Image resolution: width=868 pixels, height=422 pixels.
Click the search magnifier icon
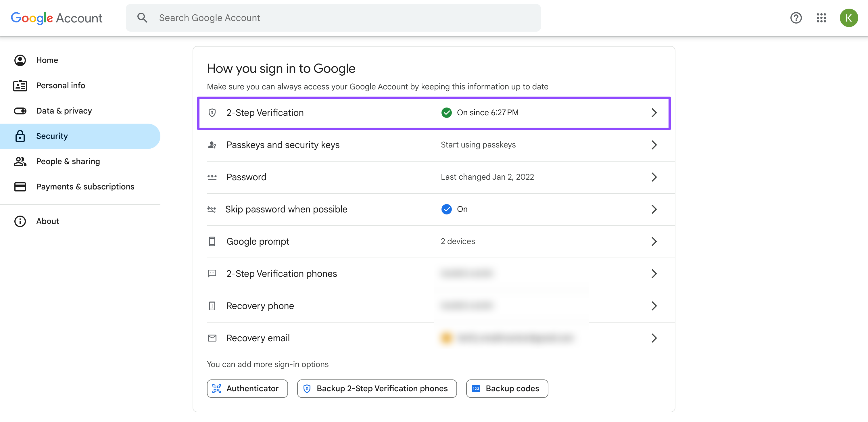[x=142, y=18]
